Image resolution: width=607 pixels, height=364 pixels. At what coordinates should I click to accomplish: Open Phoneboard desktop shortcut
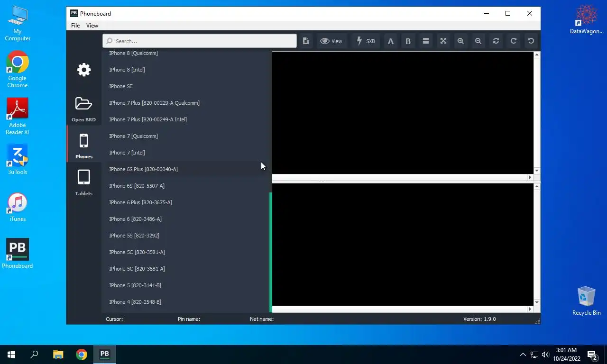tap(18, 254)
